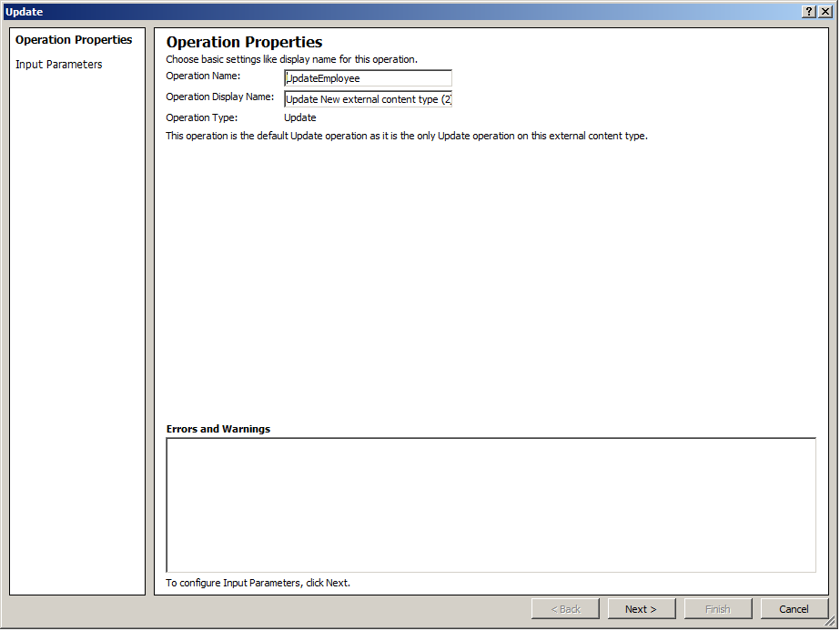840x631 pixels.
Task: Click the 'Operation Name:' label
Action: pyautogui.click(x=203, y=76)
